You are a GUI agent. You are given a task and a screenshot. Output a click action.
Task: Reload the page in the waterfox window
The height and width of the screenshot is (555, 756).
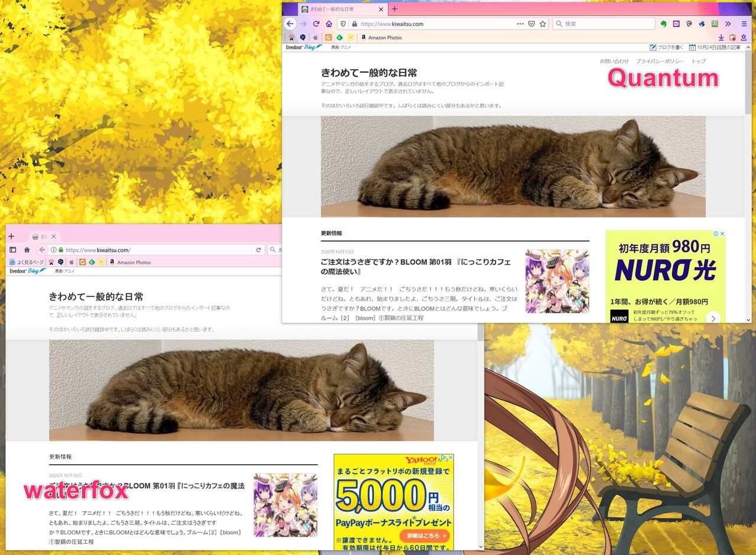click(x=258, y=250)
